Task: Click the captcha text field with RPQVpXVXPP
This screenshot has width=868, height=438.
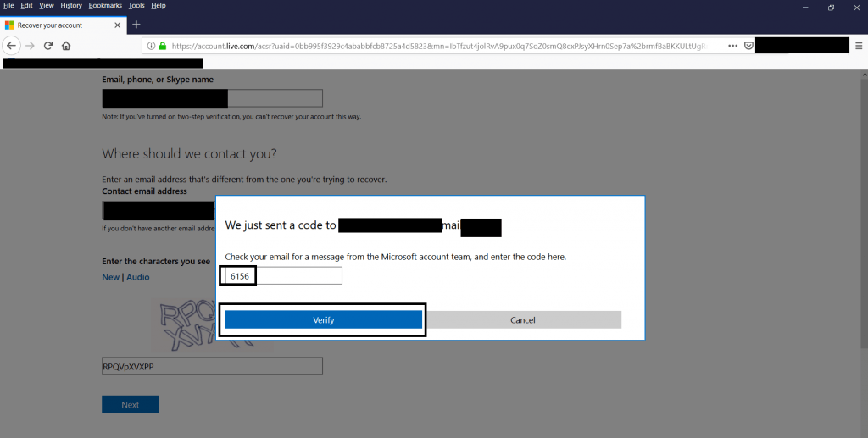Action: (x=212, y=366)
